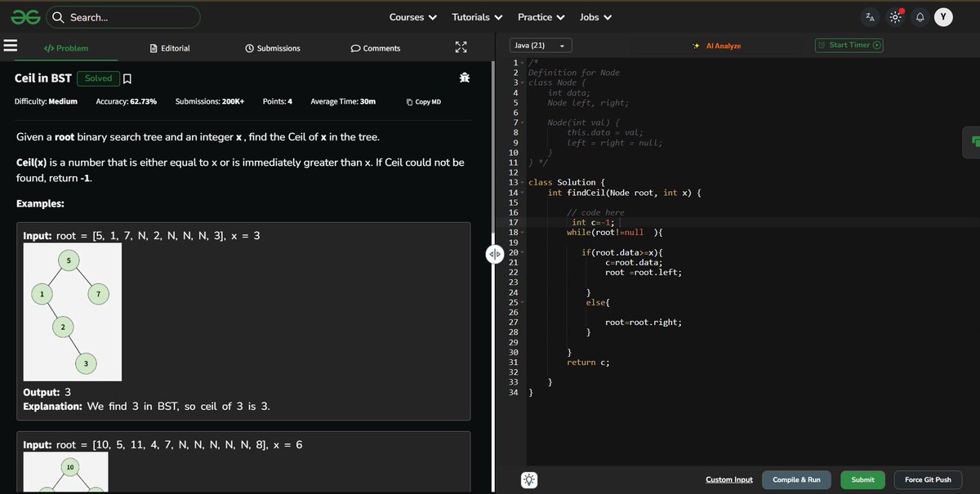Screen dimensions: 980x494
Task: Expand the Courses menu
Action: [x=412, y=17]
